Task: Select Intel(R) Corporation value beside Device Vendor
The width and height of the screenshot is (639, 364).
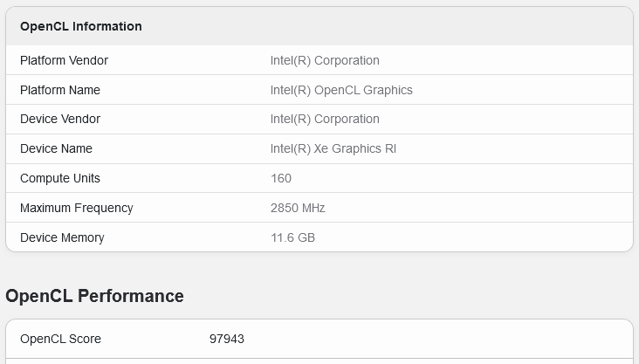Action: (x=325, y=119)
